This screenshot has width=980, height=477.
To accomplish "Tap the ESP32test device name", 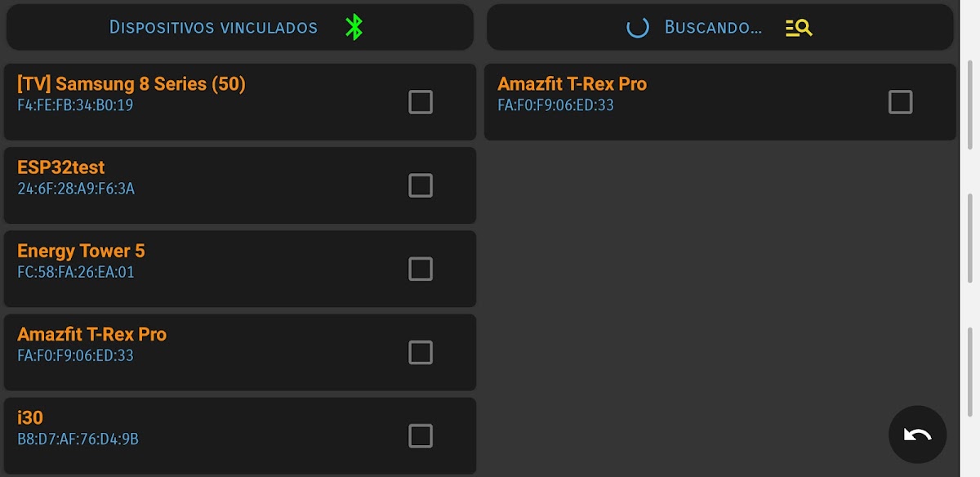I will 61,167.
